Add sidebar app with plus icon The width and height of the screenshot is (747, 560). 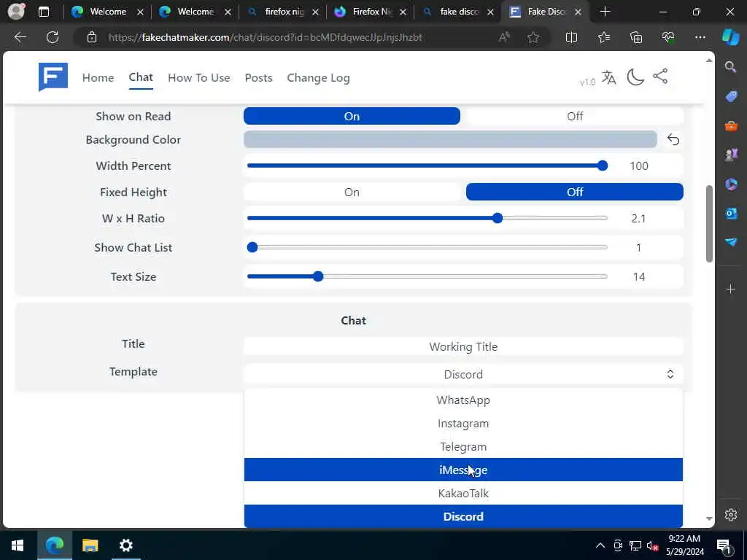coord(731,289)
